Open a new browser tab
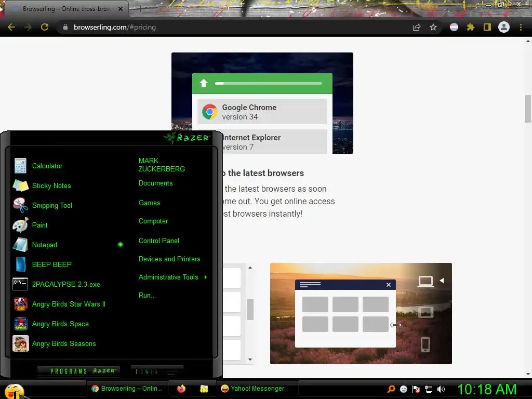The height and width of the screenshot is (399, 532). (139, 9)
